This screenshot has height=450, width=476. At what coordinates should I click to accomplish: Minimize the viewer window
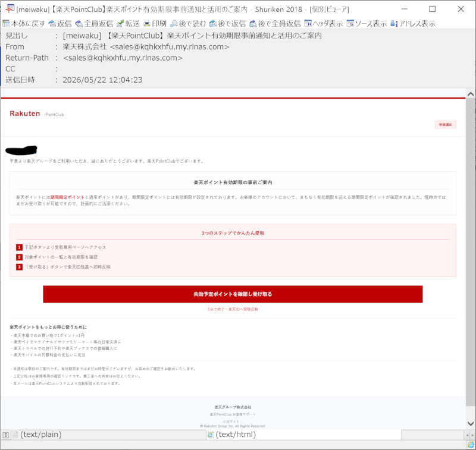(404, 9)
